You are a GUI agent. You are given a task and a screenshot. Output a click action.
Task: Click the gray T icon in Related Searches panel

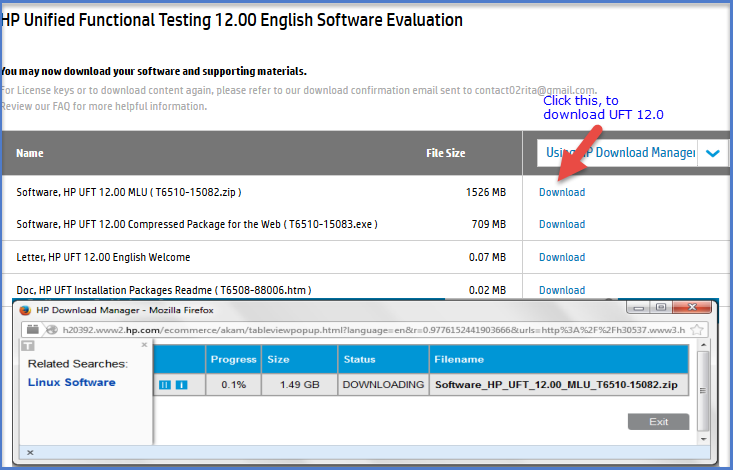click(x=28, y=346)
